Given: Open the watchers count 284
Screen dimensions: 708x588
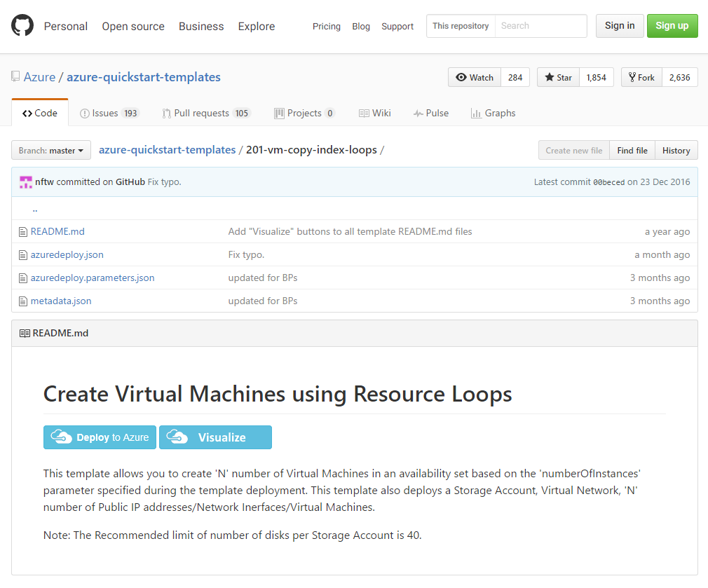Looking at the screenshot, I should tap(515, 77).
